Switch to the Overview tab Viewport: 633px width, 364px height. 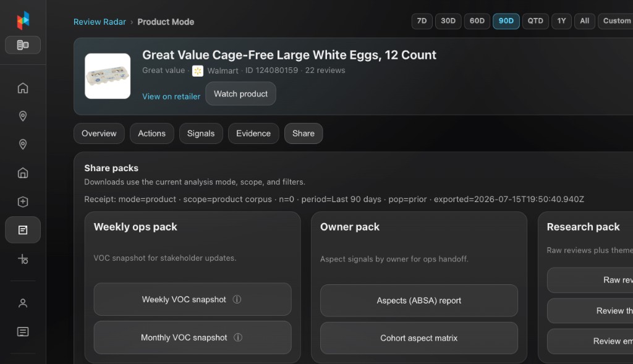(99, 133)
